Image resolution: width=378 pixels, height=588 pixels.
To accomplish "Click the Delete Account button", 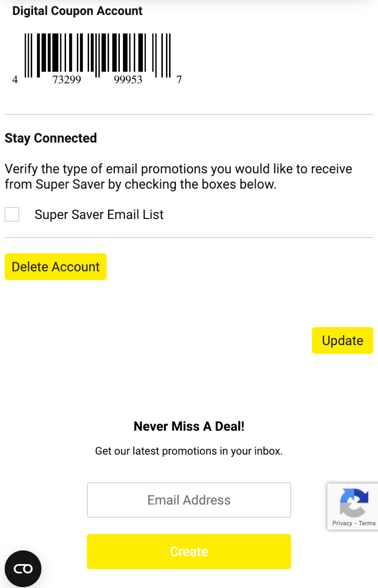I will [56, 267].
